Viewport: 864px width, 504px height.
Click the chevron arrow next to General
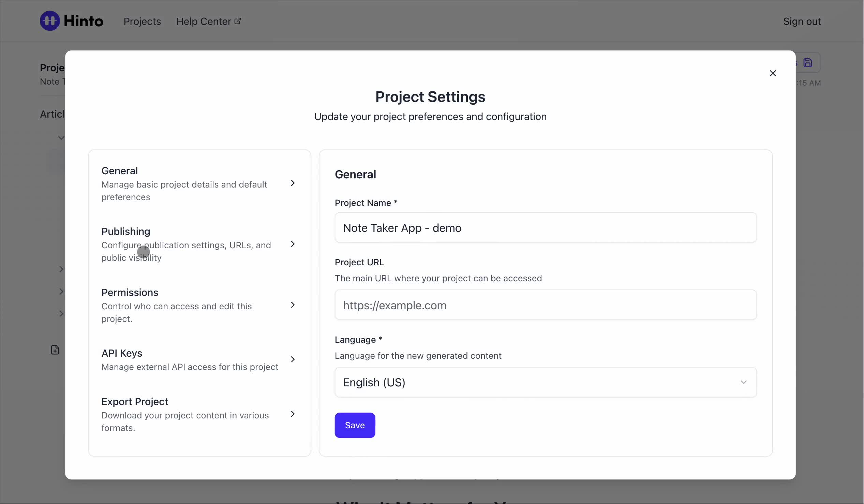coord(293,183)
